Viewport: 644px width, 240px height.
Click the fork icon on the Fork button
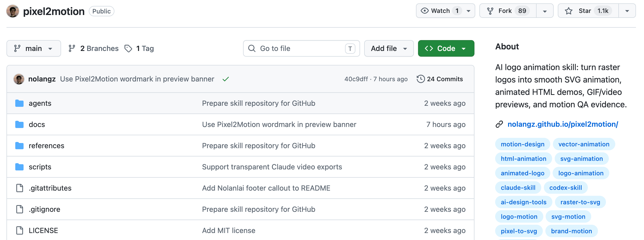[490, 11]
